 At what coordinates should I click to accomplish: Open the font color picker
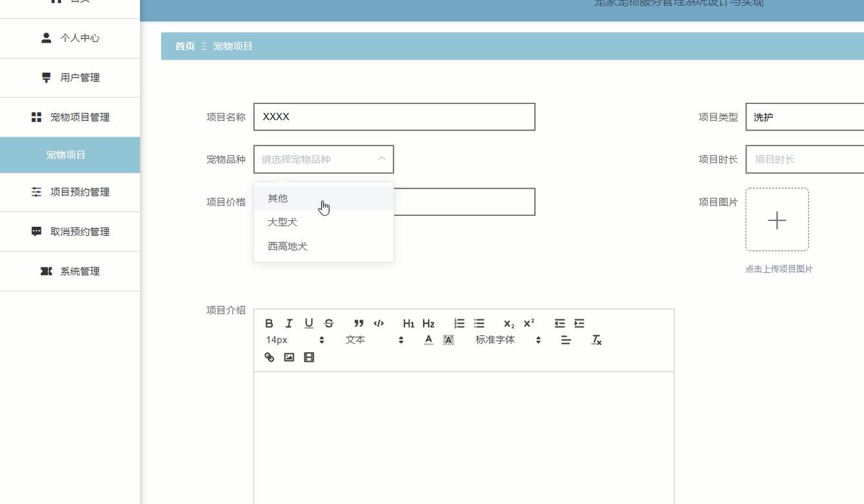tap(428, 339)
